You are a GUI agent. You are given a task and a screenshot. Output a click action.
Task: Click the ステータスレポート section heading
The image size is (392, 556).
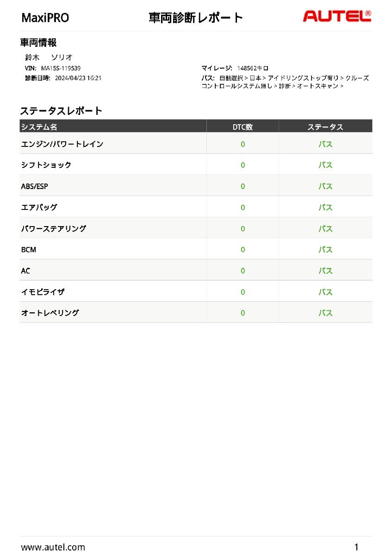(61, 111)
